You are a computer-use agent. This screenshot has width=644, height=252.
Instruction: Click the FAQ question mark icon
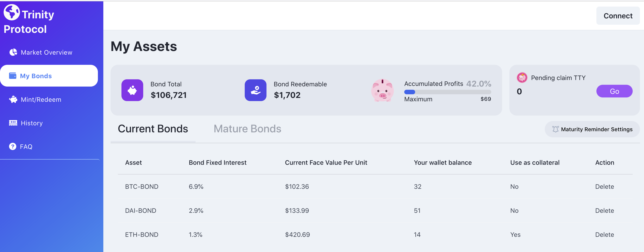point(12,146)
